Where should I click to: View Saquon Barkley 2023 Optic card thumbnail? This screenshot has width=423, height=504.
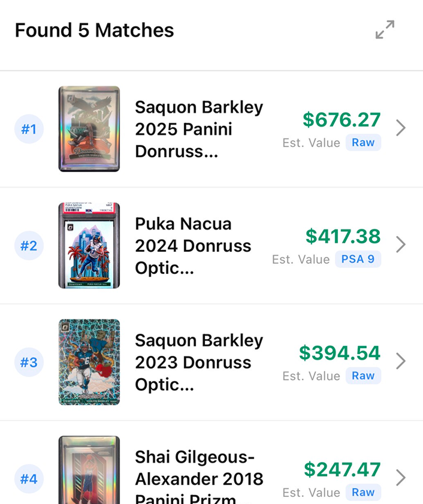pyautogui.click(x=89, y=362)
